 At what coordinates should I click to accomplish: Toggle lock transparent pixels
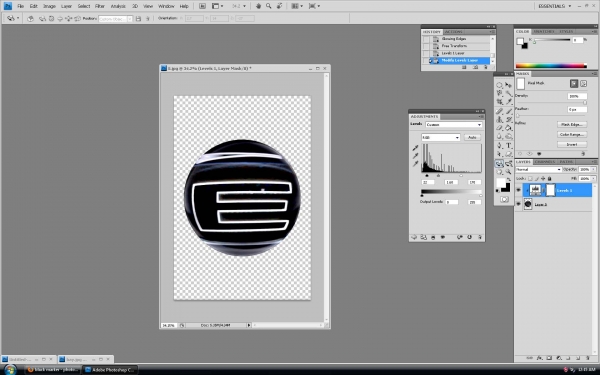(x=530, y=178)
